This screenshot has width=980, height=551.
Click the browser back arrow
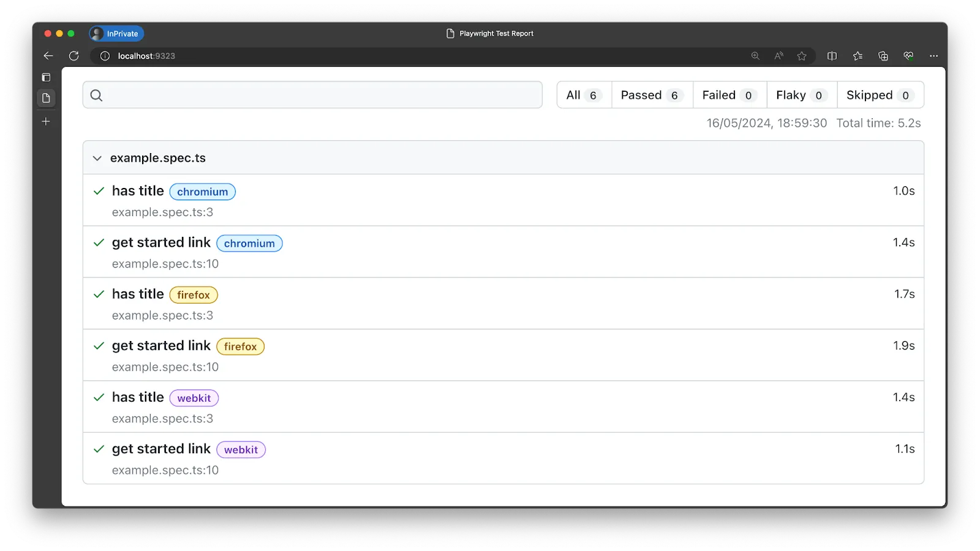pos(48,56)
